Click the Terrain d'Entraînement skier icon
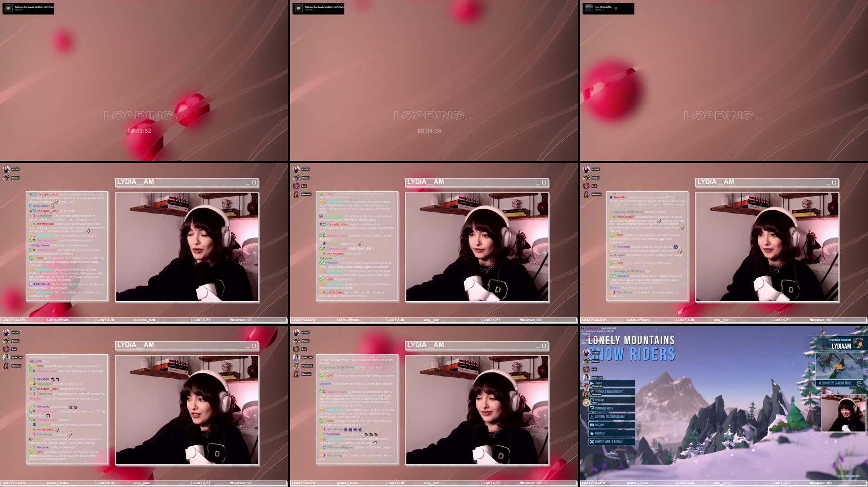 [592, 391]
